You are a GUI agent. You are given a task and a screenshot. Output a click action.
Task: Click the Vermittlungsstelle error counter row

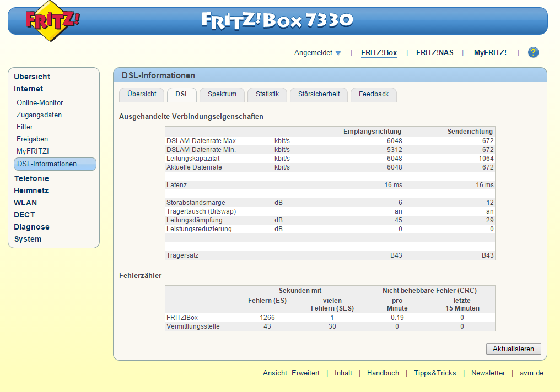(330, 326)
